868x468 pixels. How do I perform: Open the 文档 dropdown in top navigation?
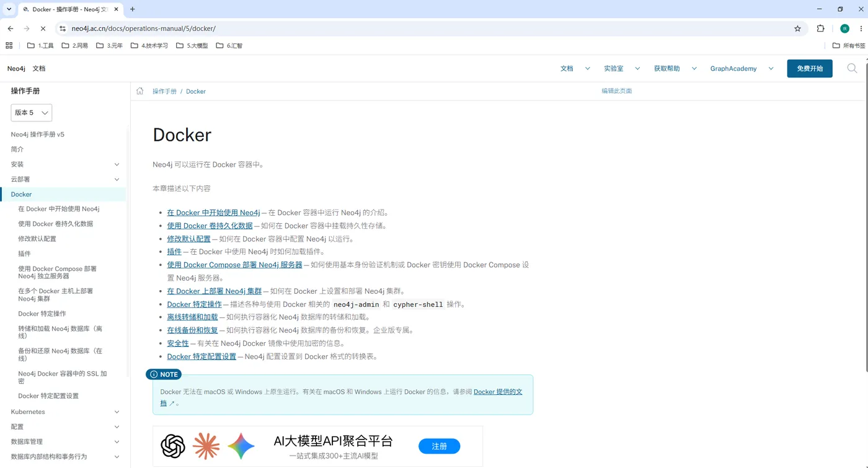coord(575,68)
